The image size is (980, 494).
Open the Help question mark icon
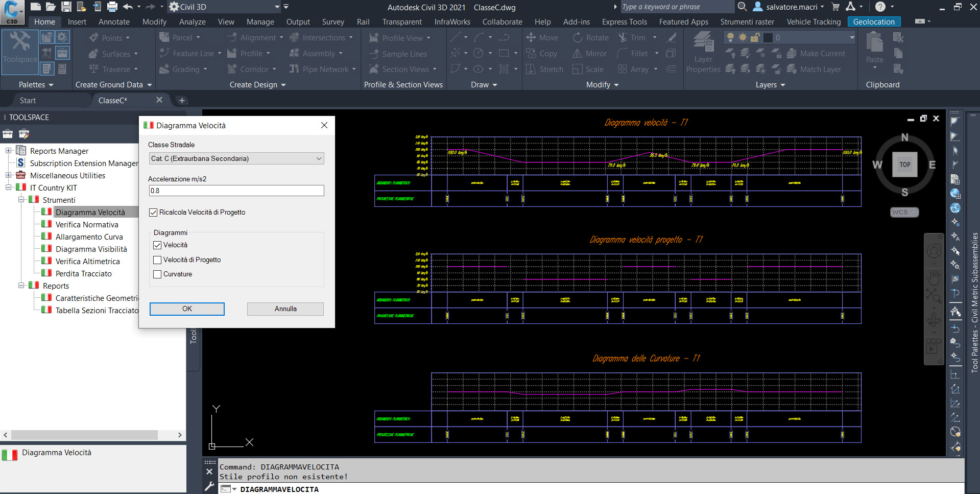pos(880,7)
